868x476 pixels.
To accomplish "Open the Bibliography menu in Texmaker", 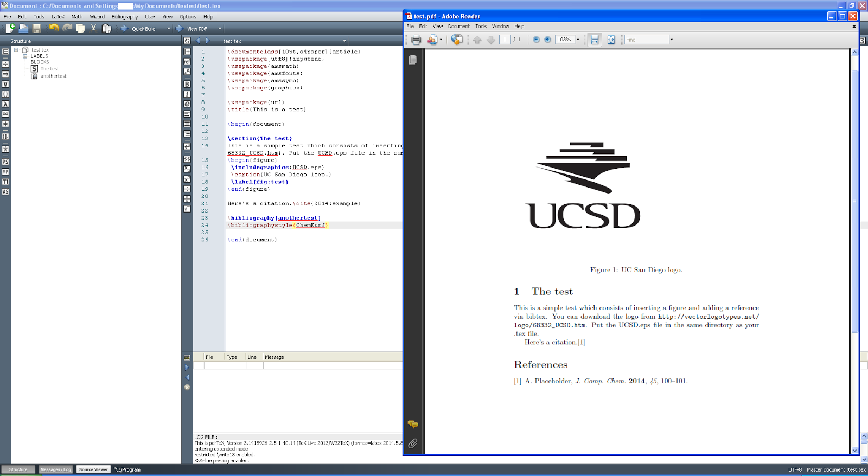I will pyautogui.click(x=125, y=17).
